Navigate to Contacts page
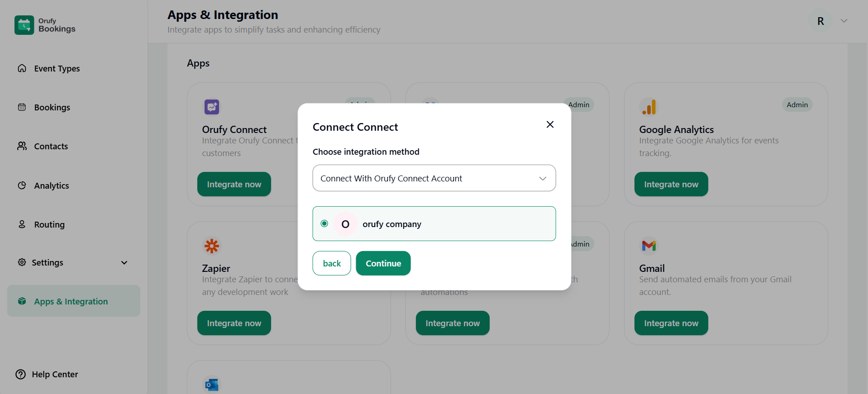The image size is (868, 394). [x=51, y=147]
